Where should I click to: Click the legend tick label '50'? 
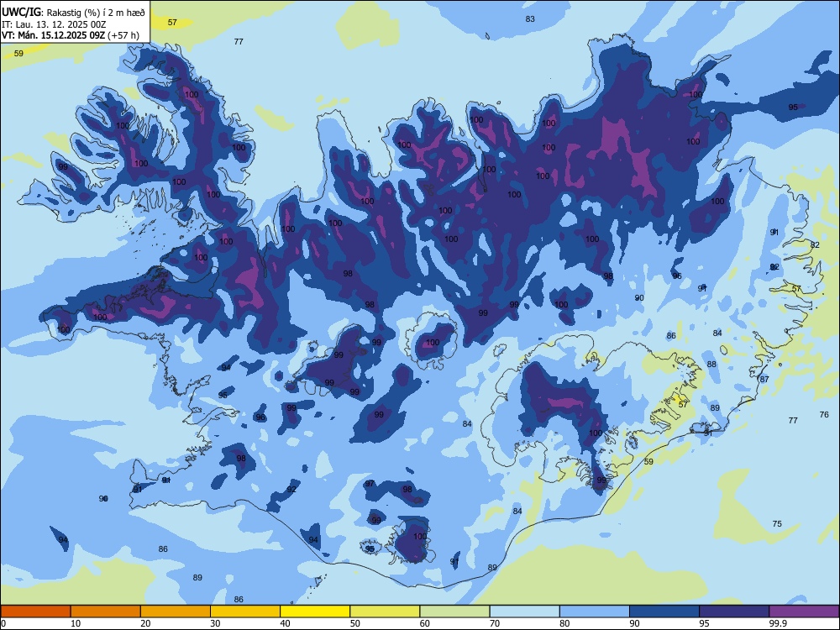354,623
